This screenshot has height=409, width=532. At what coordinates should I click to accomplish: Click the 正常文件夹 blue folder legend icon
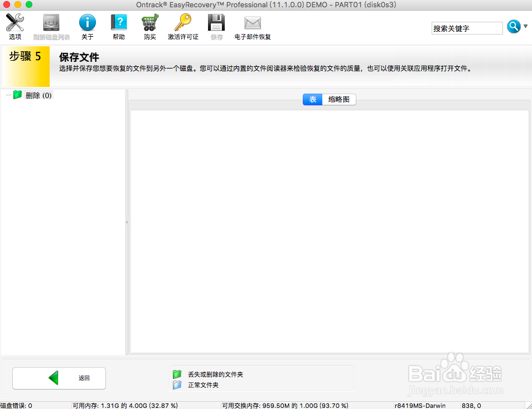(177, 385)
